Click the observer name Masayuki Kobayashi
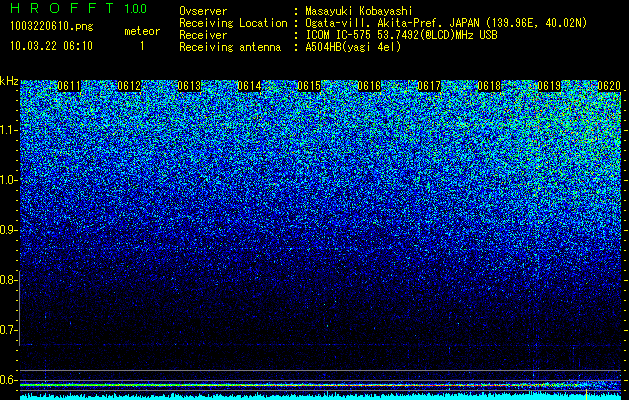The height and width of the screenshot is (400, 629). tap(359, 11)
